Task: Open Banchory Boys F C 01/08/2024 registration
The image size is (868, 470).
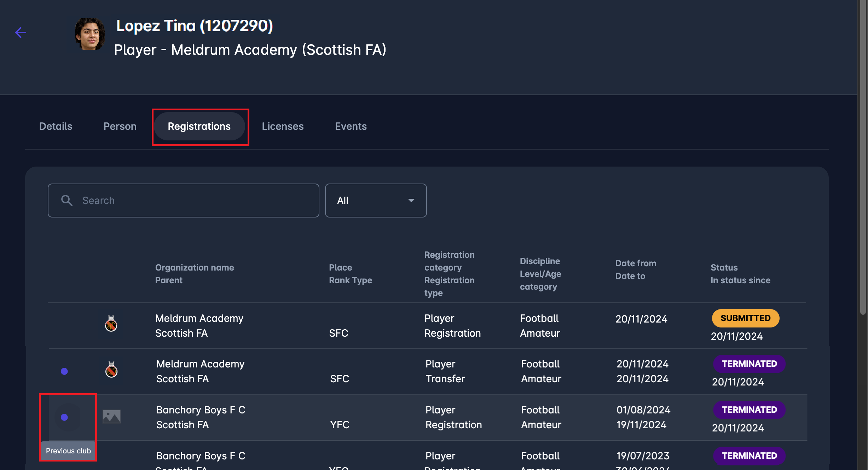Action: pos(201,410)
